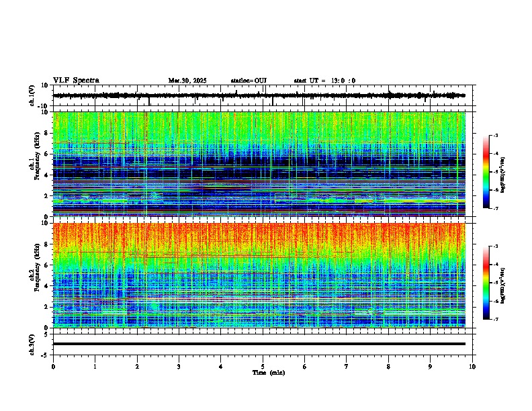The width and height of the screenshot is (532, 411).
Task: Click the "ch.3(V)" axis label
Action: coord(32,345)
